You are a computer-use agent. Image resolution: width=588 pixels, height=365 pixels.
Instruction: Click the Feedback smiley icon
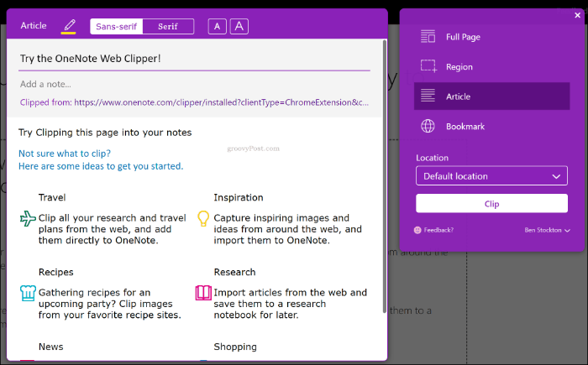417,230
